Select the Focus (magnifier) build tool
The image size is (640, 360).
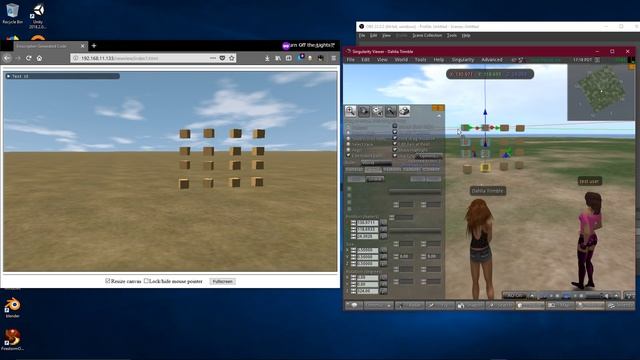(x=350, y=111)
